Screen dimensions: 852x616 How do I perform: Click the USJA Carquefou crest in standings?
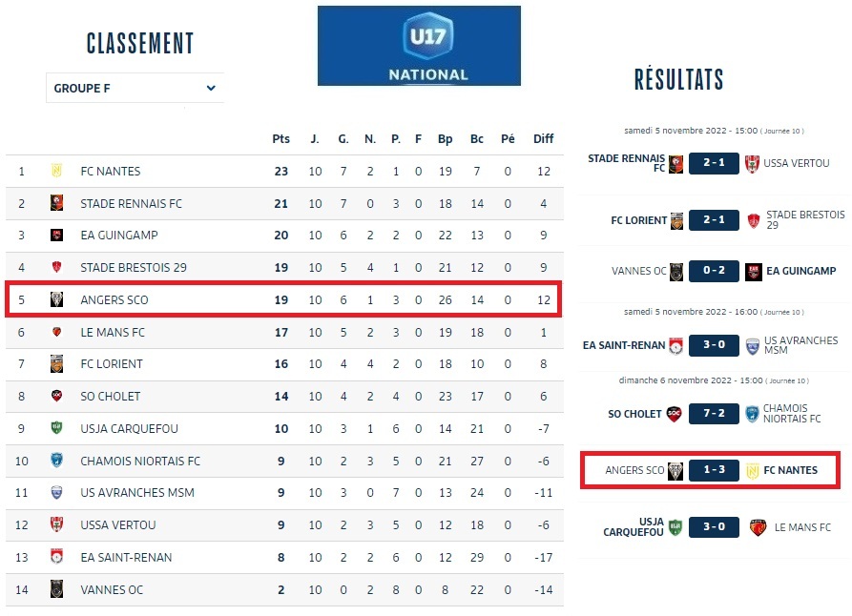click(x=56, y=428)
